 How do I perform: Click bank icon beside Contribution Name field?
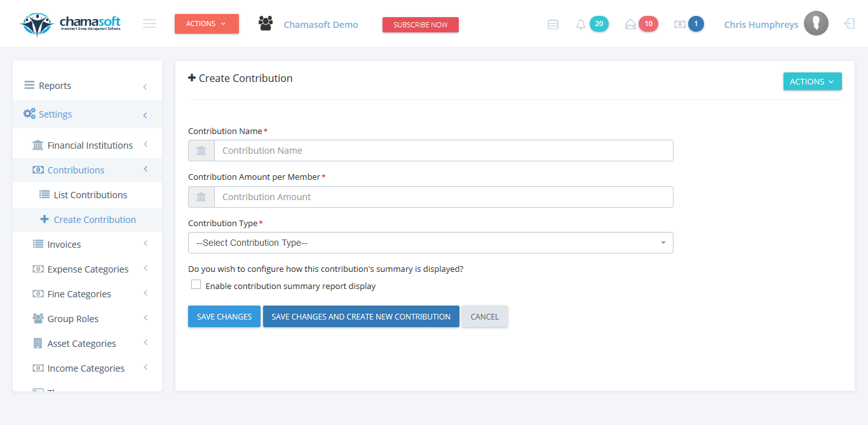pyautogui.click(x=201, y=151)
